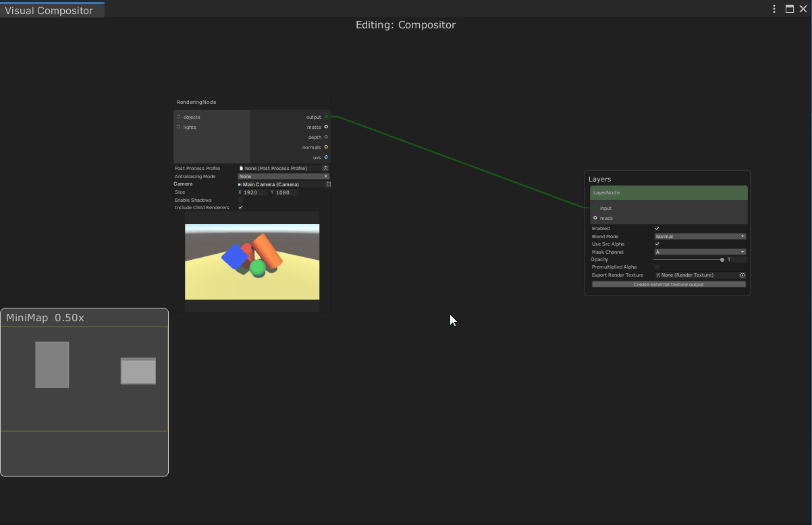812x525 pixels.
Task: Switch to the Visual Compositor tab
Action: [x=47, y=10]
